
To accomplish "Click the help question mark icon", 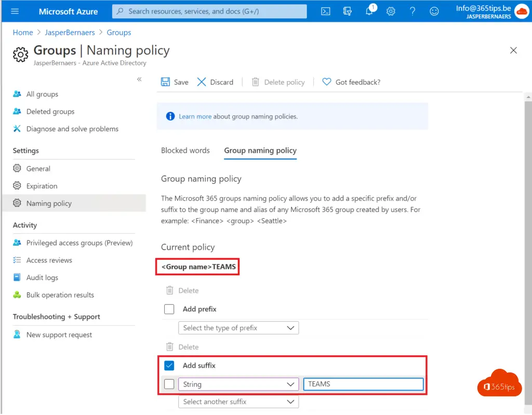I will (x=413, y=11).
